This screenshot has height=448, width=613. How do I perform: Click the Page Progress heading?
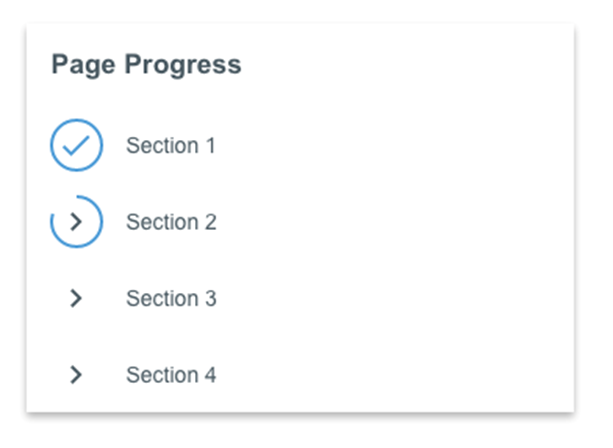(x=147, y=65)
